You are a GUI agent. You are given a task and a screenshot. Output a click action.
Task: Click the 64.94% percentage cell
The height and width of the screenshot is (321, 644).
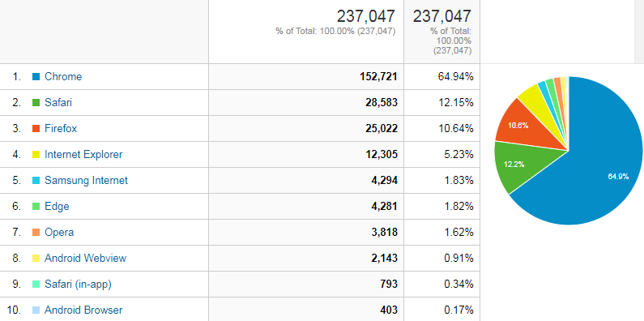pyautogui.click(x=442, y=76)
